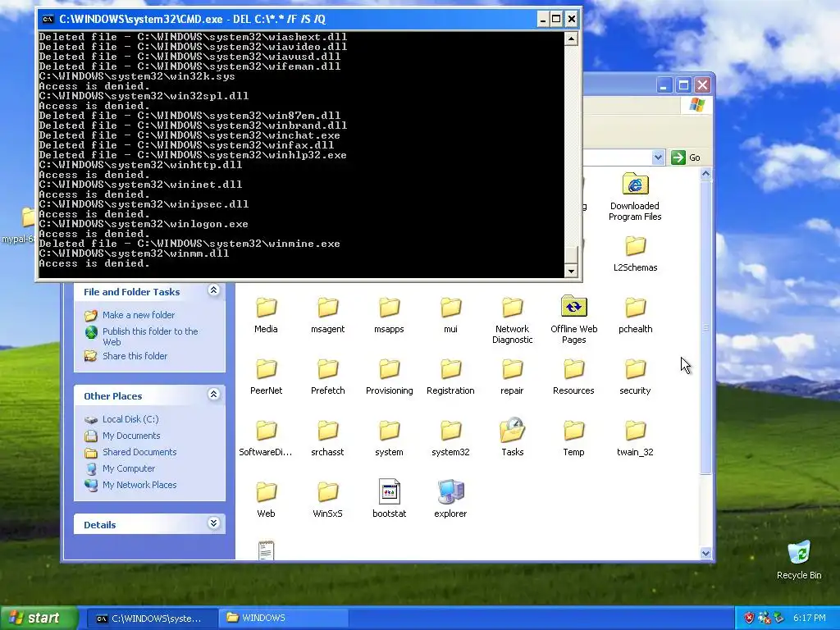
Task: Select the security folder
Action: click(636, 377)
